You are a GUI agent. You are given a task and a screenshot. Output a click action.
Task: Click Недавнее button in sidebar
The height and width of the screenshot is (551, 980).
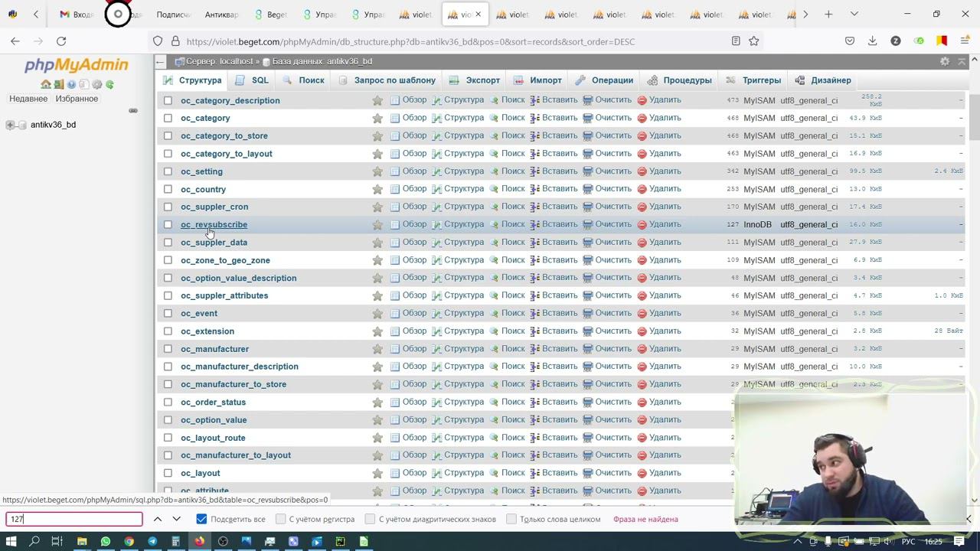pos(29,99)
